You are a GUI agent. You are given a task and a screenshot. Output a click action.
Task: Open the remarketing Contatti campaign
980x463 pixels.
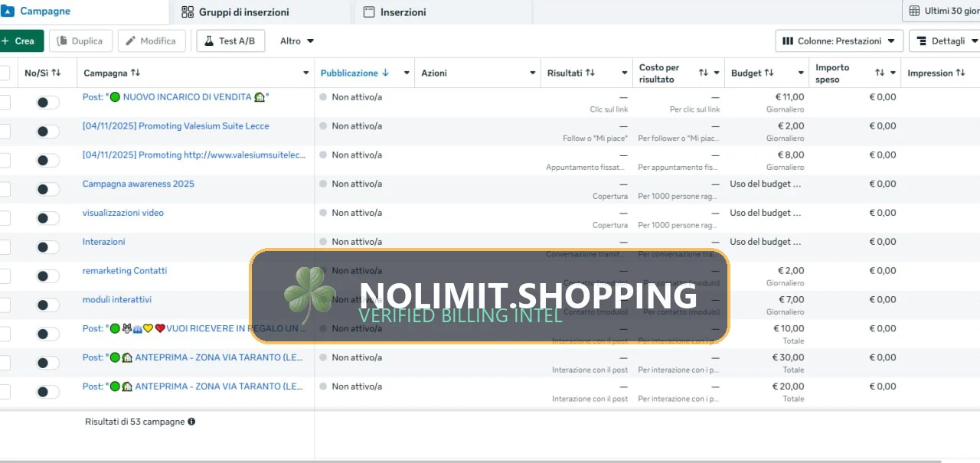click(x=125, y=271)
